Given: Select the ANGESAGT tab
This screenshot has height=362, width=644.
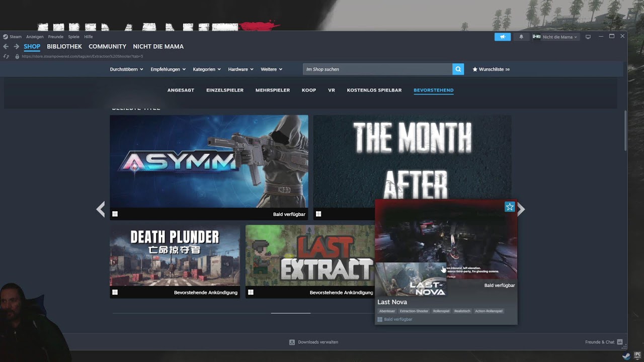Looking at the screenshot, I should click(x=181, y=90).
